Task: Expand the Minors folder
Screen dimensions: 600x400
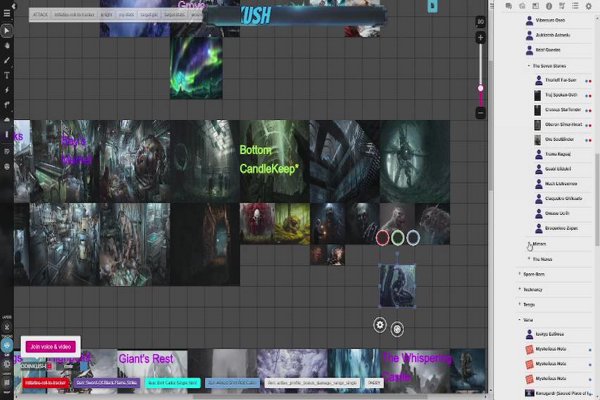Action: click(x=529, y=244)
